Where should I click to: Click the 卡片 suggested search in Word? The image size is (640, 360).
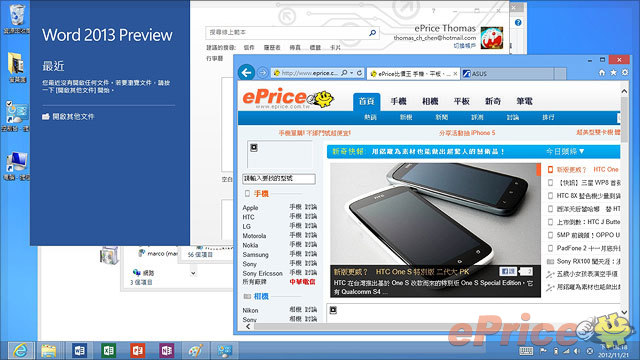click(x=335, y=48)
